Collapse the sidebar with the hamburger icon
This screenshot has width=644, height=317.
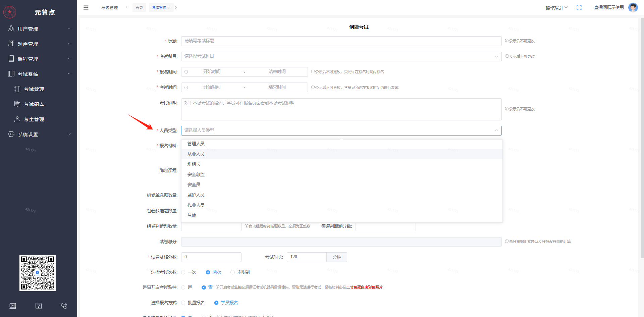pos(86,7)
